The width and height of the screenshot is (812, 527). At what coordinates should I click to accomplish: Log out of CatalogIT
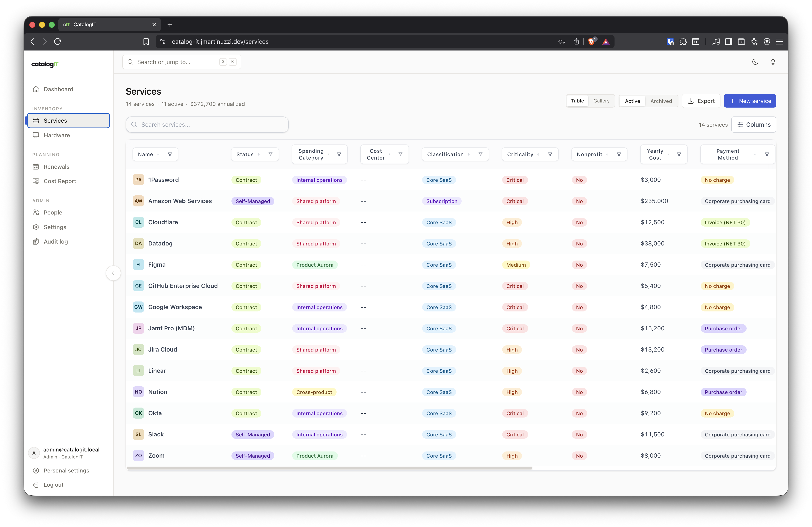tap(69, 485)
